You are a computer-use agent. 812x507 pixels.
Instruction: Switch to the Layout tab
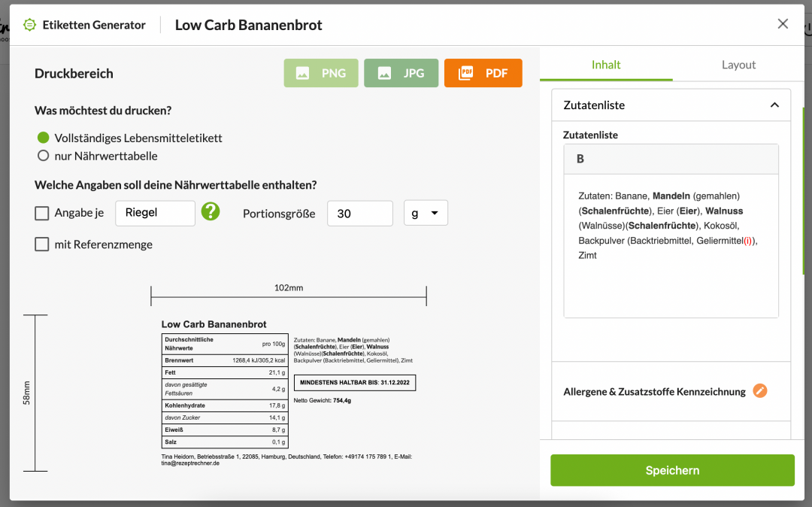pos(738,65)
